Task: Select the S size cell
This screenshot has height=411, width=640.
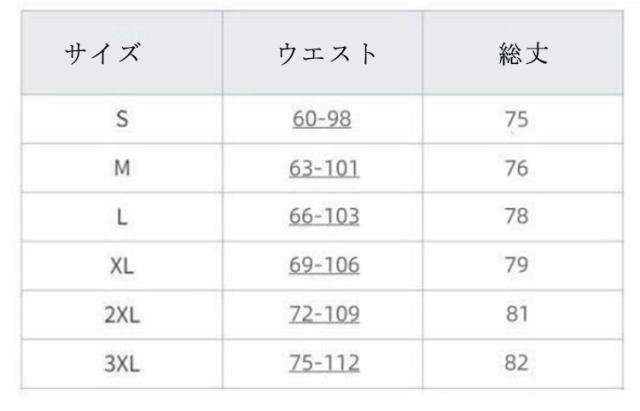Action: tap(122, 120)
